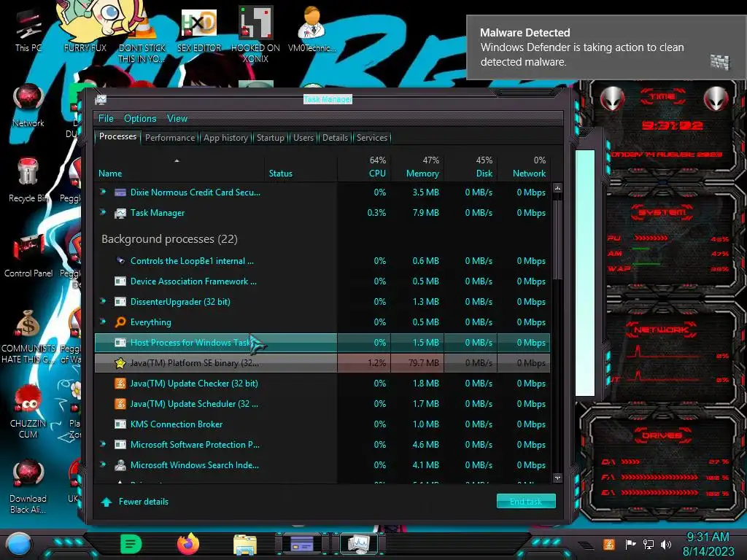This screenshot has height=560, width=747.
Task: Switch to the Services tab
Action: click(x=372, y=138)
